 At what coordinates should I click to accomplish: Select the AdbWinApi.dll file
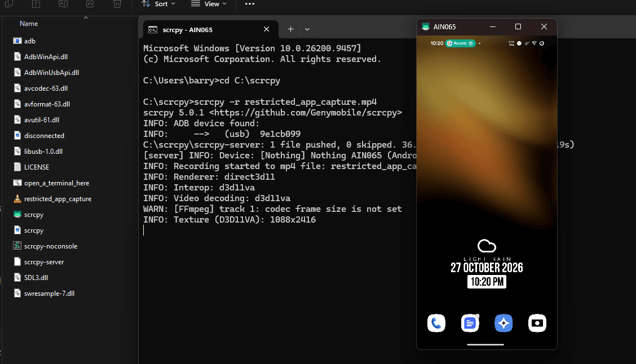(41, 57)
